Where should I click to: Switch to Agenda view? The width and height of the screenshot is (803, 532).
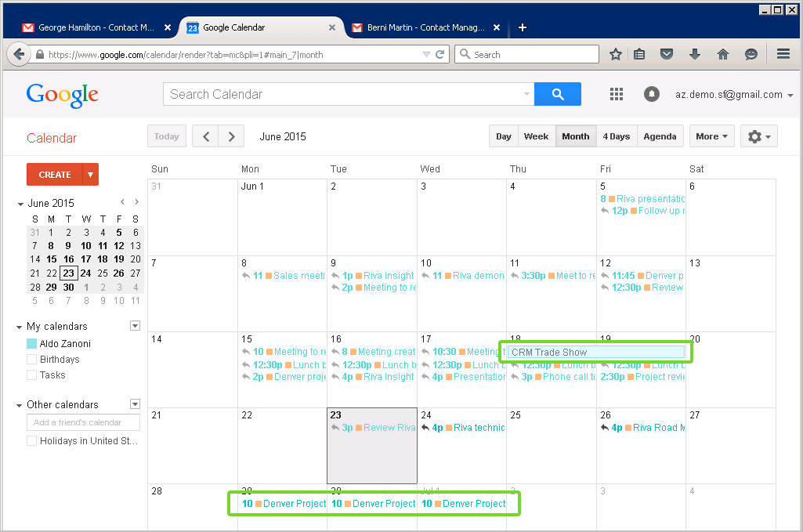660,136
